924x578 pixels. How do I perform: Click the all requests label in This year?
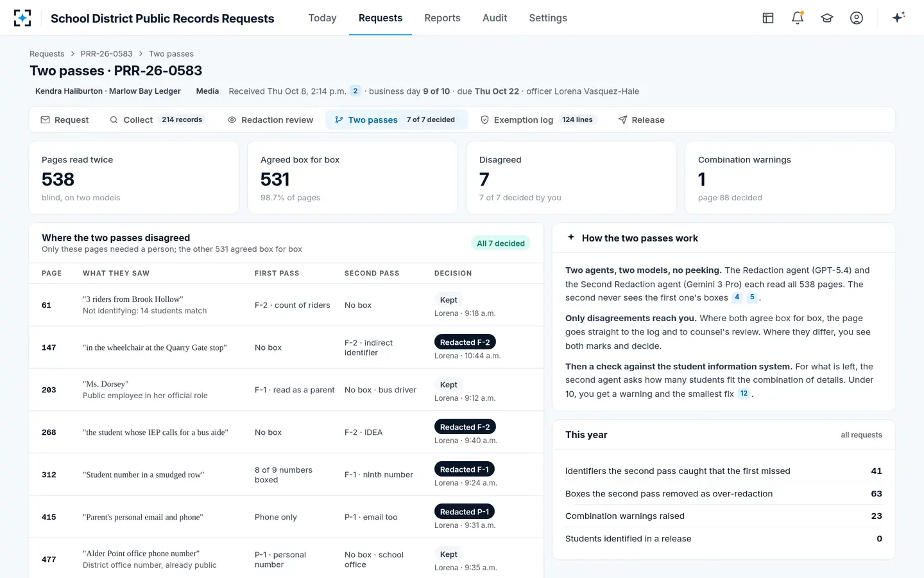click(x=861, y=435)
